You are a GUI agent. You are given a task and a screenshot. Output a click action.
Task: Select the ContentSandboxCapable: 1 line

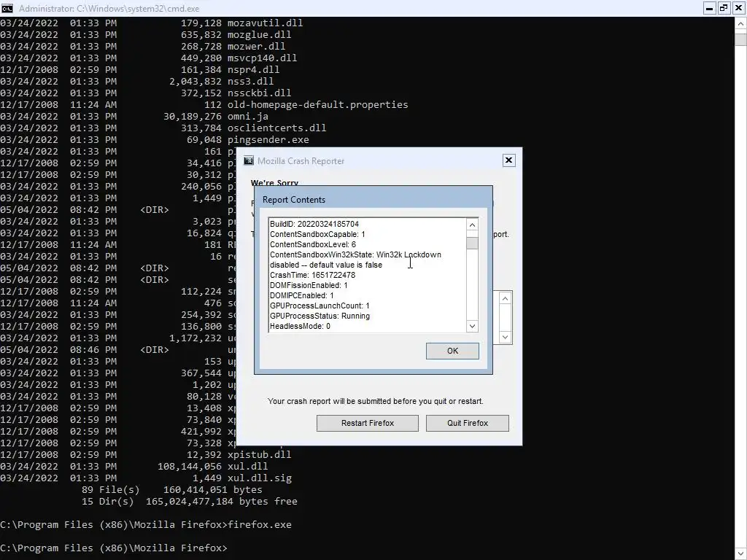[317, 234]
